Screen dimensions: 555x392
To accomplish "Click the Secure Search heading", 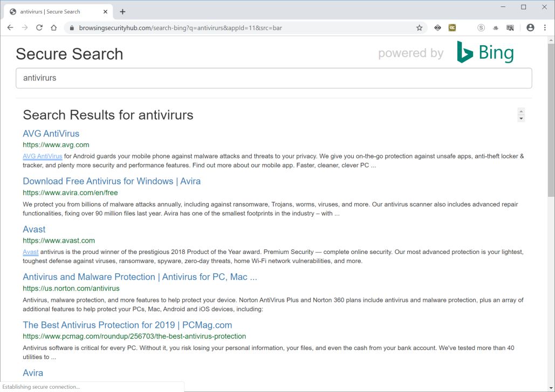I will pos(70,54).
